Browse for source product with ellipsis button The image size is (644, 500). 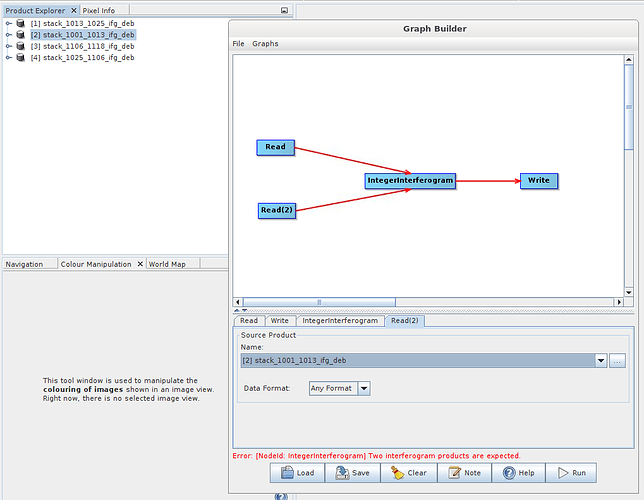click(617, 361)
